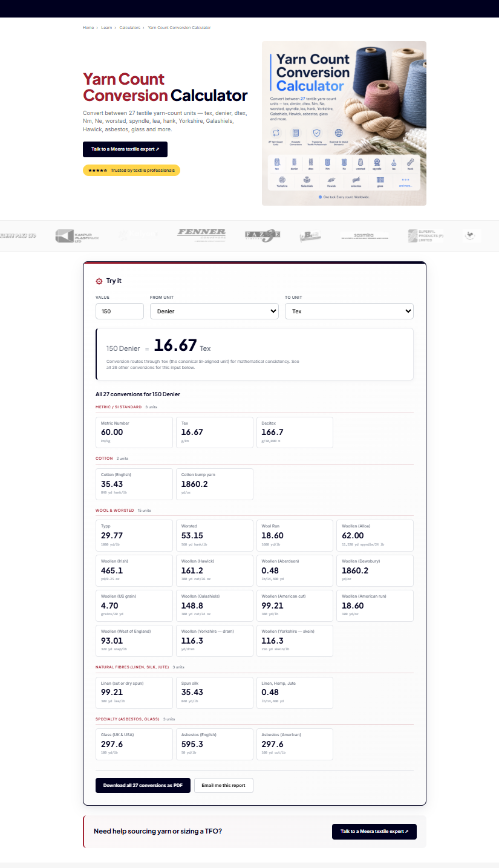This screenshot has height=868, width=499.
Task: Open the Learn breadcrumb link
Action: click(106, 28)
